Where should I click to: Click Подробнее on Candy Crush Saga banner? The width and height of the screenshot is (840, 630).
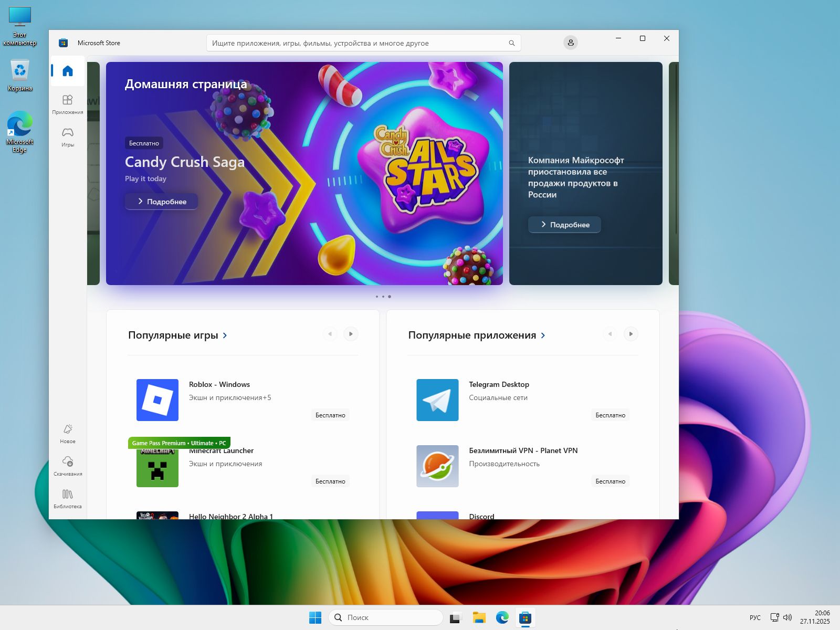(162, 202)
